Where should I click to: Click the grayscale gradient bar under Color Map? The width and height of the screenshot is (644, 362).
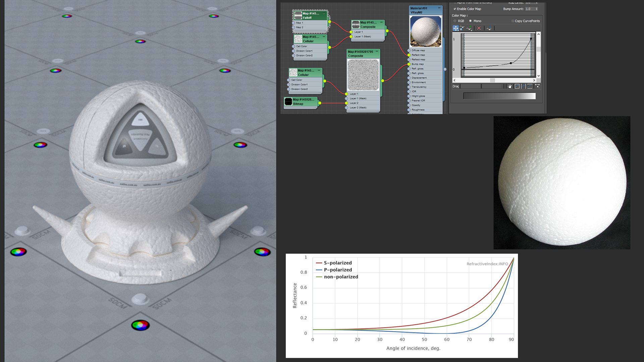[x=499, y=96]
